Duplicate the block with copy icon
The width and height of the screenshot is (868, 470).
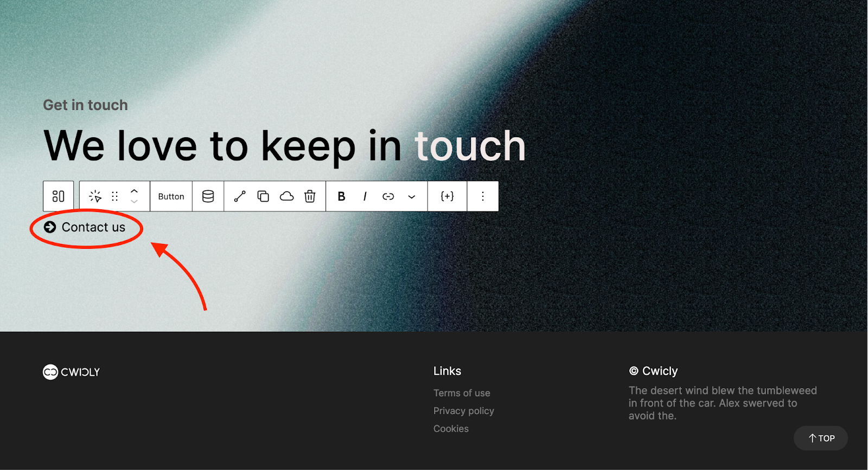263,196
